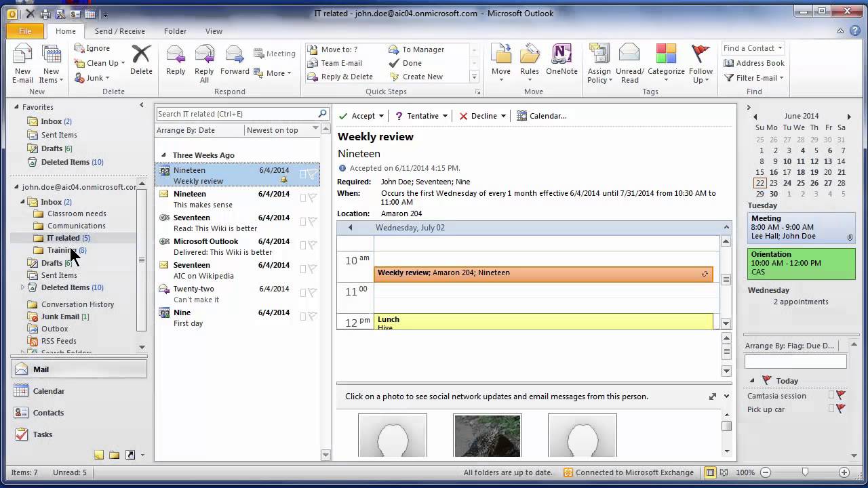Click the Outlook Help question mark icon
Image resolution: width=868 pixels, height=488 pixels.
[854, 31]
